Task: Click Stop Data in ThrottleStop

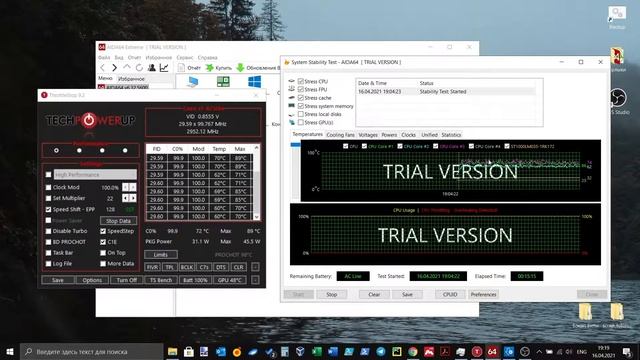Action: (x=118, y=221)
